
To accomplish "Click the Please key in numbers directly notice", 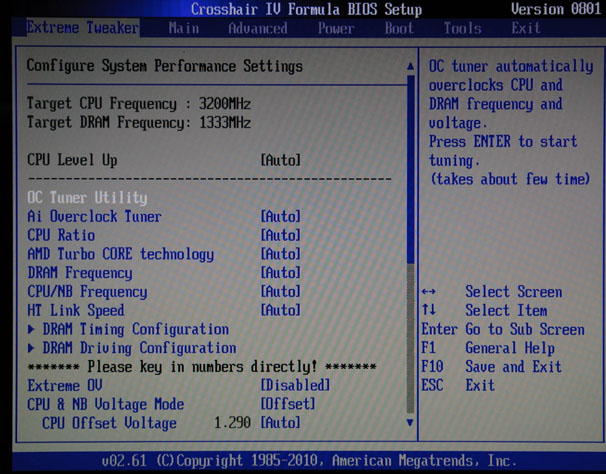I will pyautogui.click(x=202, y=367).
